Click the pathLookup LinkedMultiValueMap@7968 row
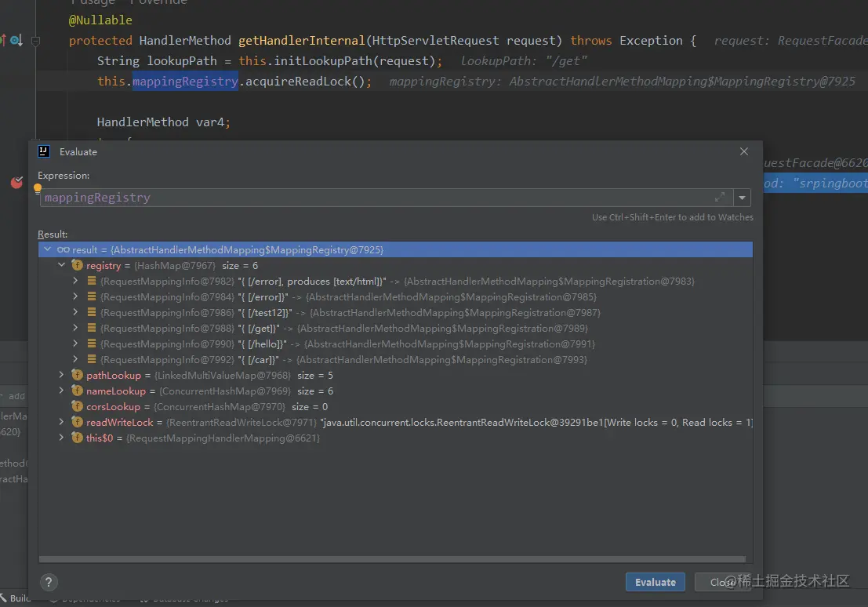This screenshot has height=607, width=868. 395,375
